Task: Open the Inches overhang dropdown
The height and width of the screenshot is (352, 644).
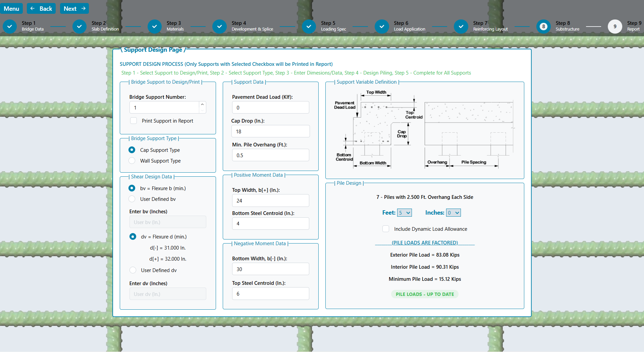Action: (x=453, y=213)
